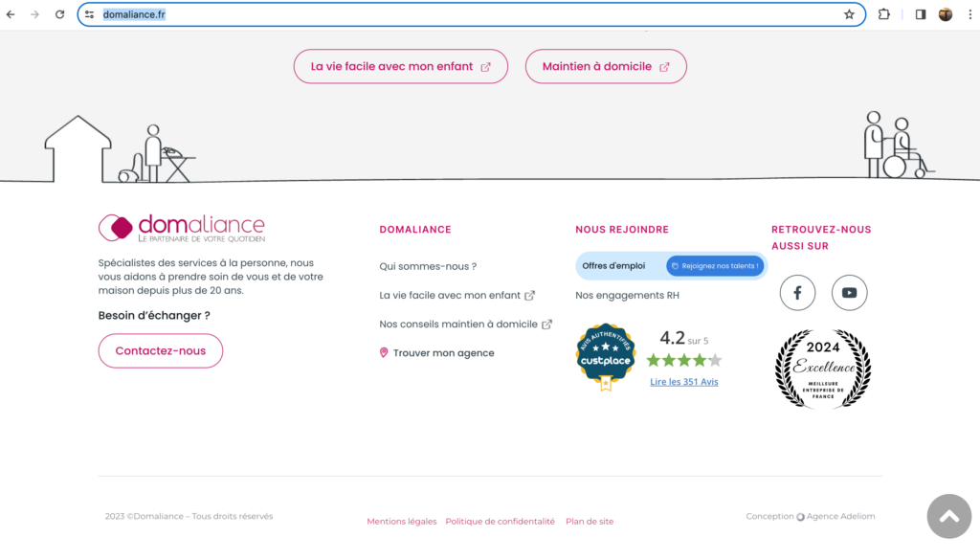
Task: Toggle the Rejoignez nos talents switch
Action: point(715,265)
